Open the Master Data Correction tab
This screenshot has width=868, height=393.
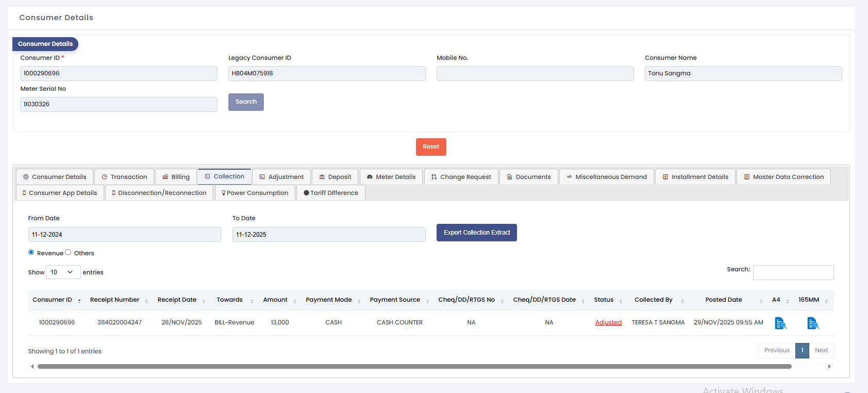click(784, 177)
